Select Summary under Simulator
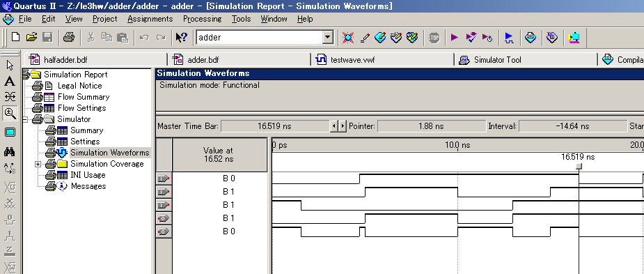Viewport: 644px width, 274px height. coord(86,130)
